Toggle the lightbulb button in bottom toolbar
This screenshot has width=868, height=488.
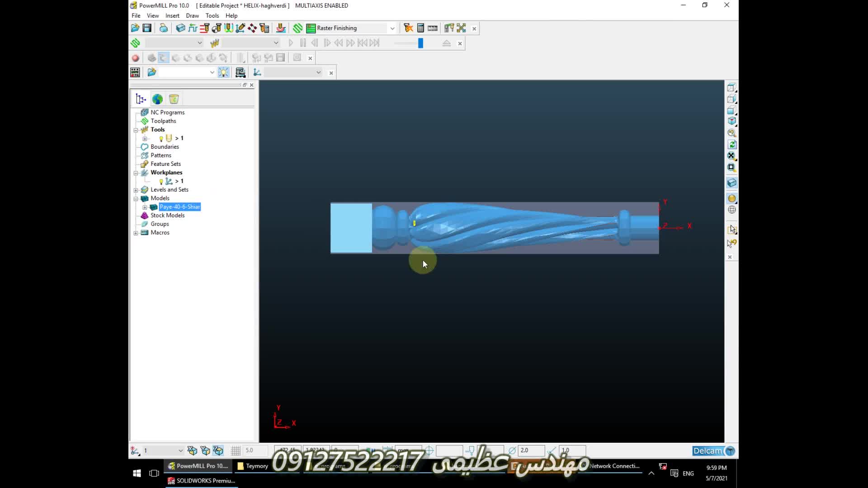[224, 72]
